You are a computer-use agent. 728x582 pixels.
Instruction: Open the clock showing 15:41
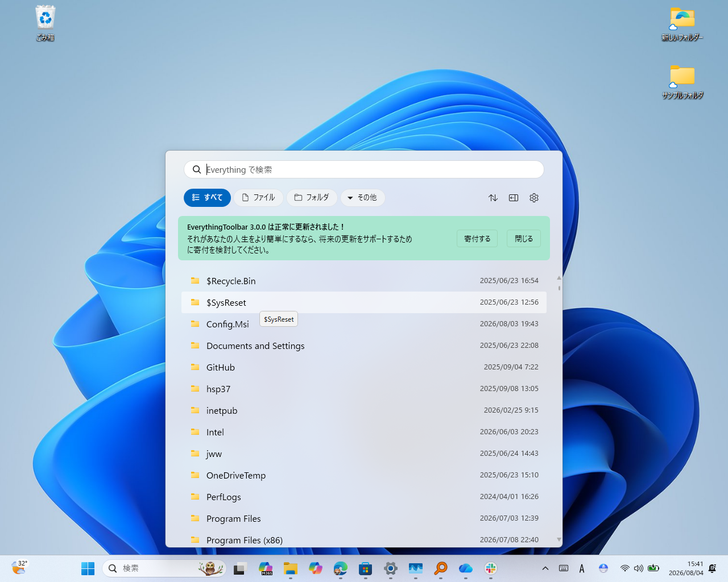pyautogui.click(x=686, y=568)
